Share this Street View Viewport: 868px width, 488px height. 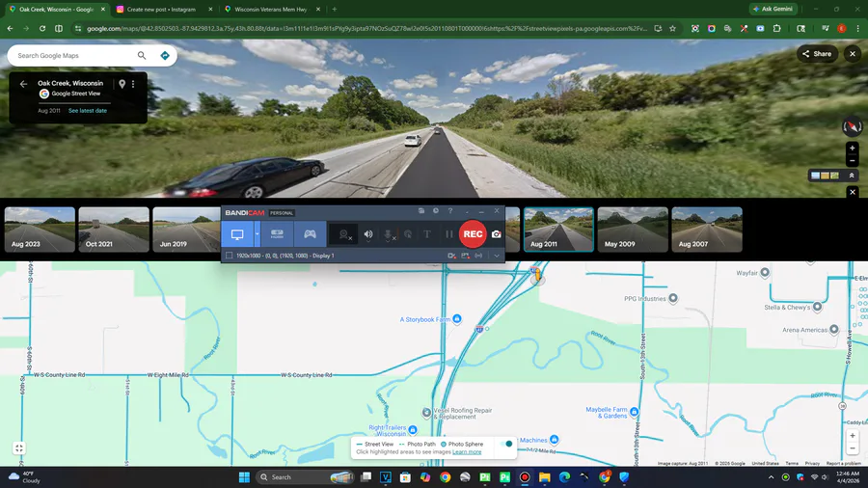[x=817, y=54]
